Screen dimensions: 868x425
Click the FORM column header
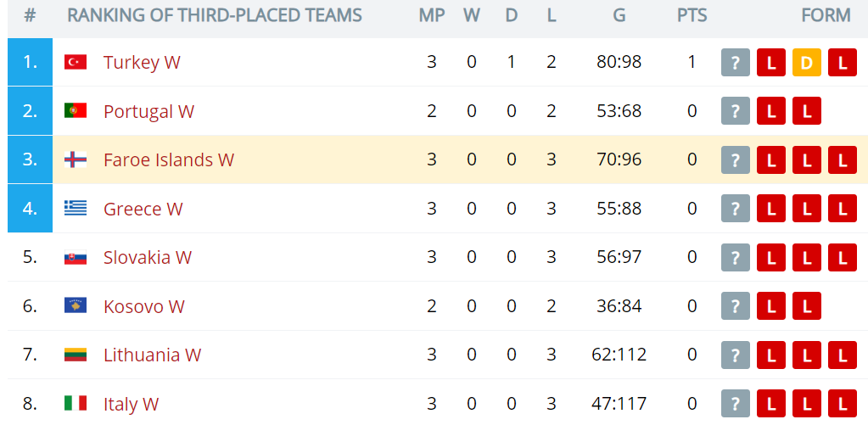pyautogui.click(x=826, y=15)
